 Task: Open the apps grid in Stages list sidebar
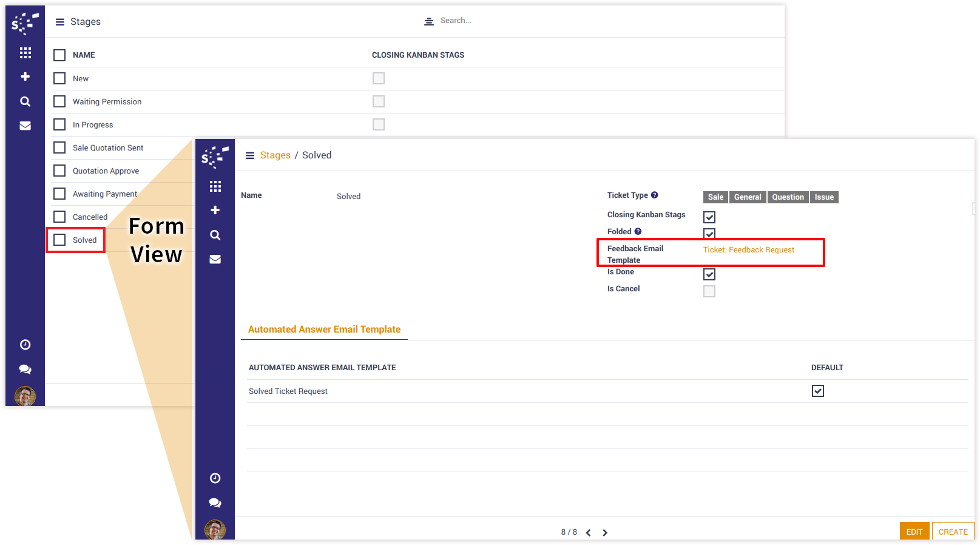25,53
